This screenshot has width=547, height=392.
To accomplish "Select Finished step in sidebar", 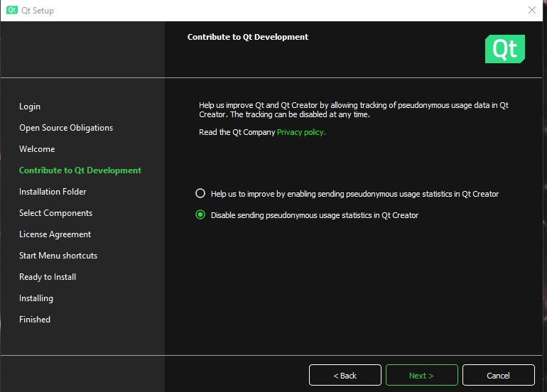I will (x=35, y=319).
